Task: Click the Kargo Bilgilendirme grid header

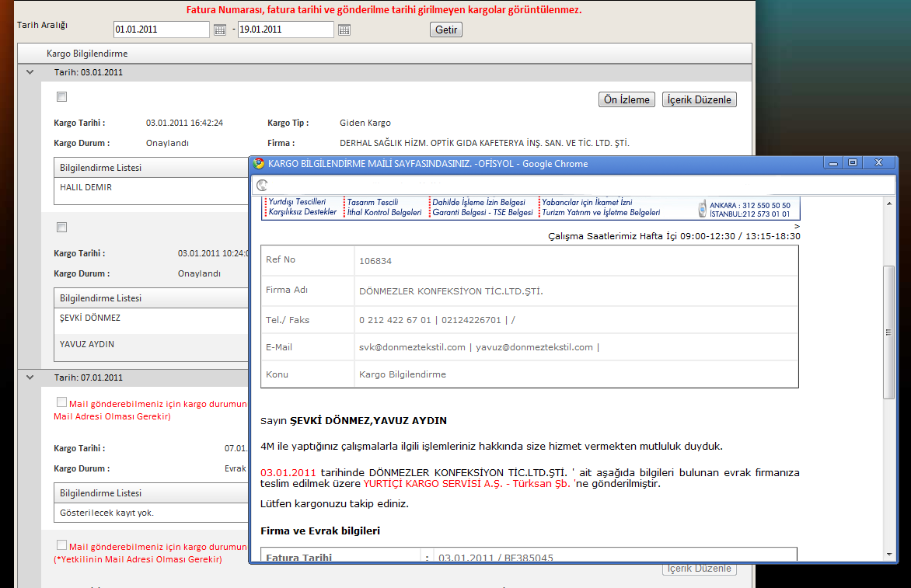Action: [87, 54]
